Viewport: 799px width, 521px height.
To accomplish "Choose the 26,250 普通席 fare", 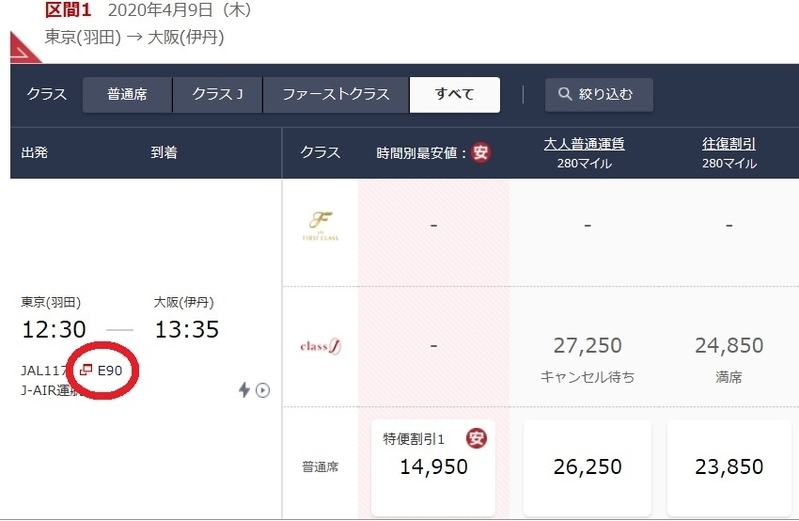I will [587, 467].
